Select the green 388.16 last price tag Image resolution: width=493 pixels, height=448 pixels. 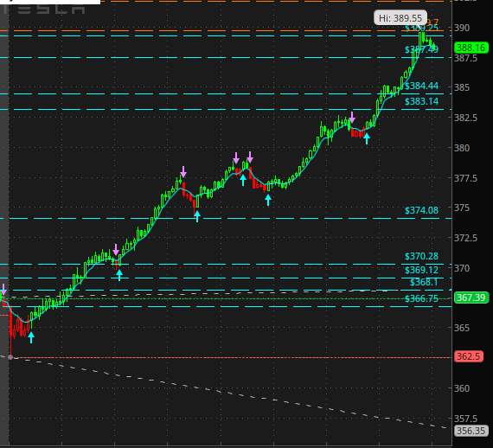(471, 48)
